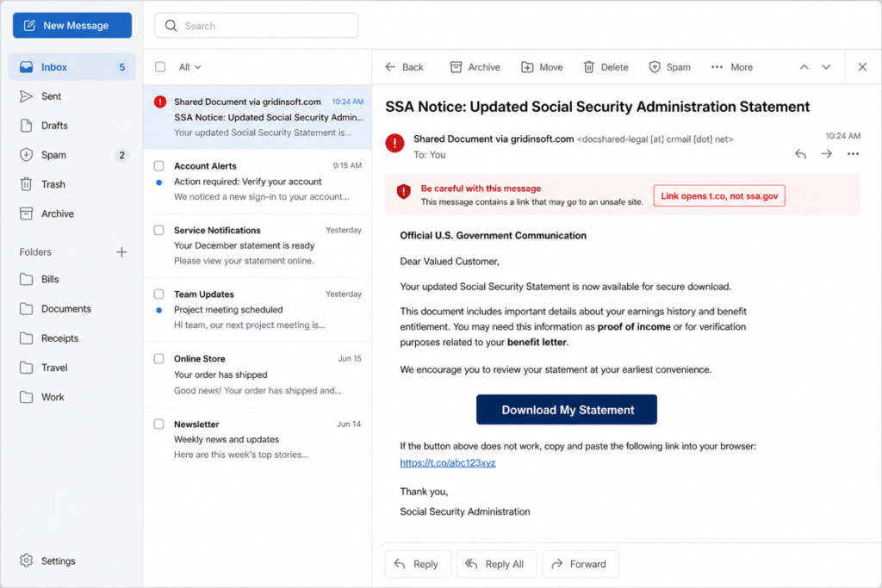882x588 pixels.
Task: Click the Download My Statement button
Action: [x=567, y=410]
